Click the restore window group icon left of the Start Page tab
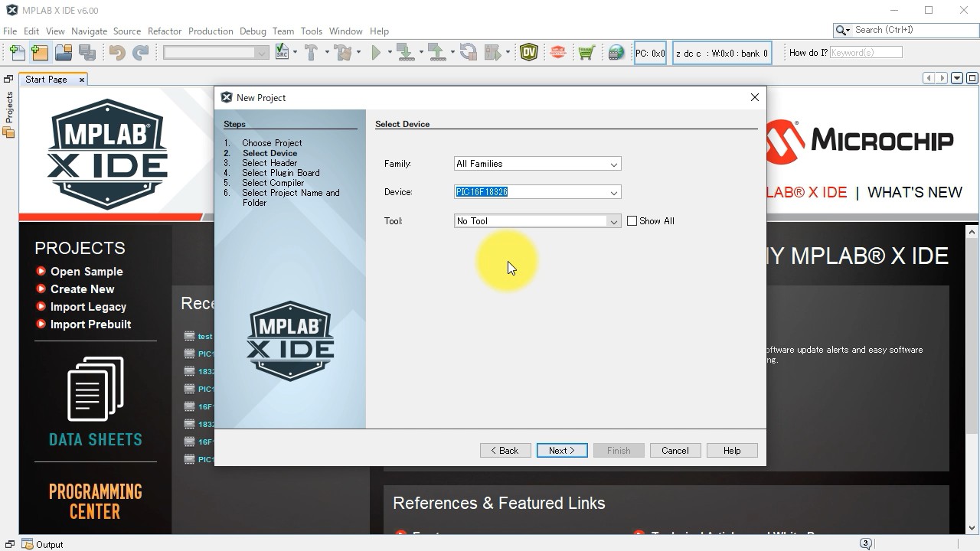Screen dimensions: 980x551 click(x=8, y=79)
